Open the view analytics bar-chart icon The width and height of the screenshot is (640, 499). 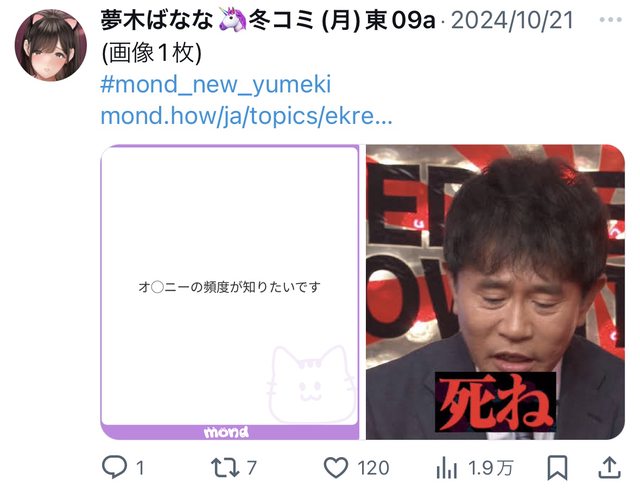coord(447,468)
